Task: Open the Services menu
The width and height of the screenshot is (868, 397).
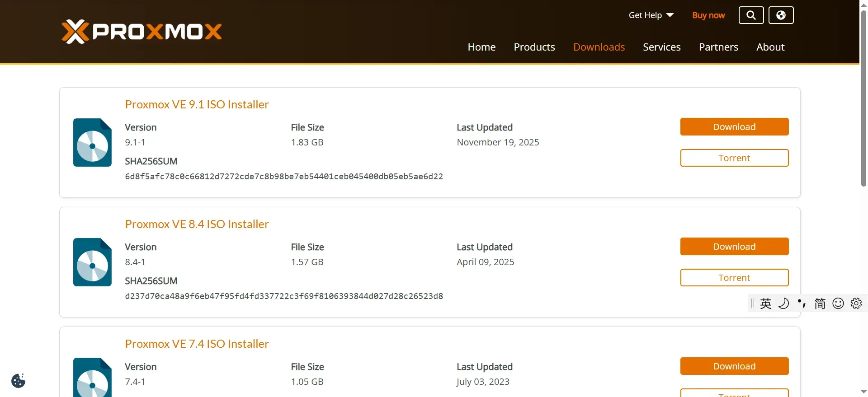Action: click(662, 47)
